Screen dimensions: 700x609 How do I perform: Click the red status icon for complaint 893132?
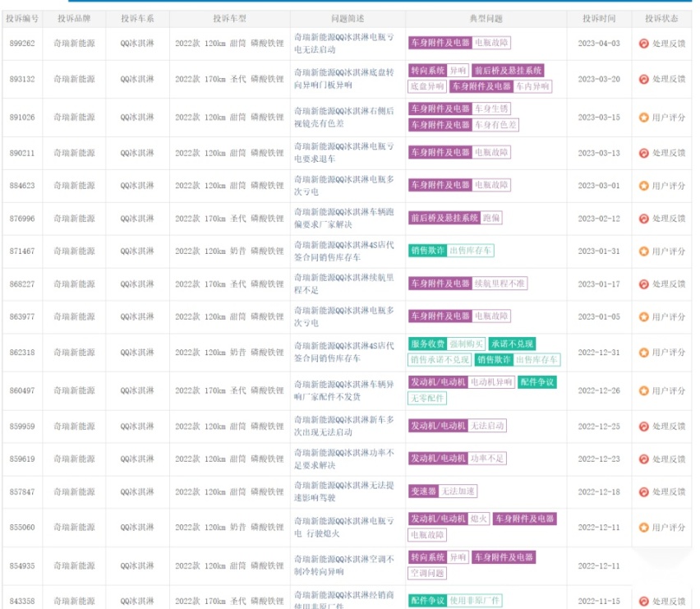point(643,79)
